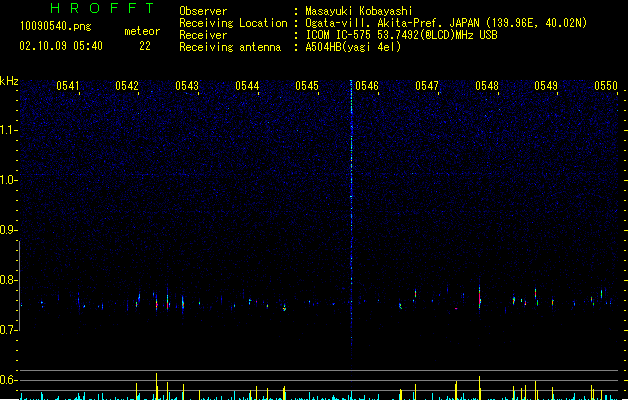629x400 pixels.
Task: Click the 0.9 frequency axis label
Action: [8, 230]
